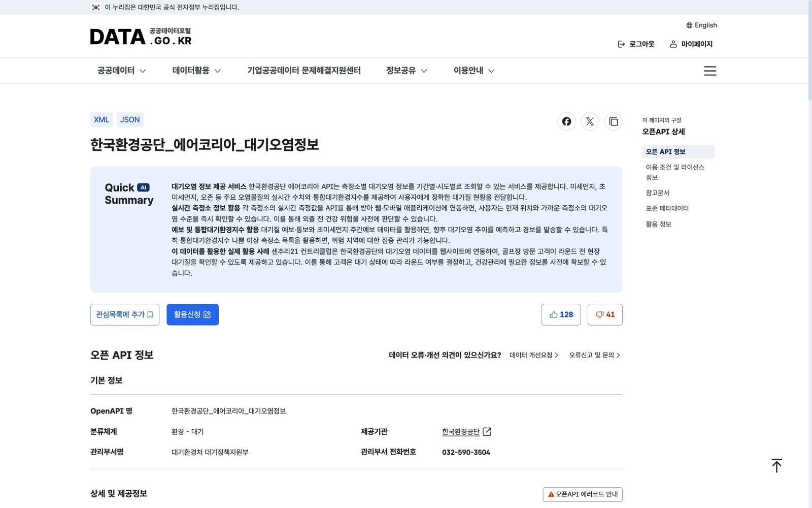The width and height of the screenshot is (812, 508).
Task: Click 대기환경처 대기정책지원부 department text
Action: pyautogui.click(x=210, y=452)
